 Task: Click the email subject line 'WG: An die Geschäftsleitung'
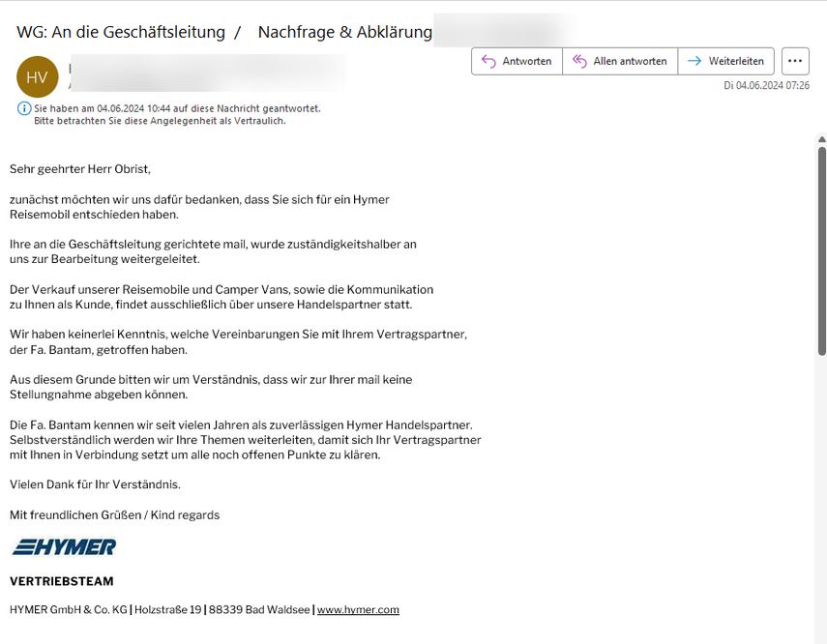point(121,32)
